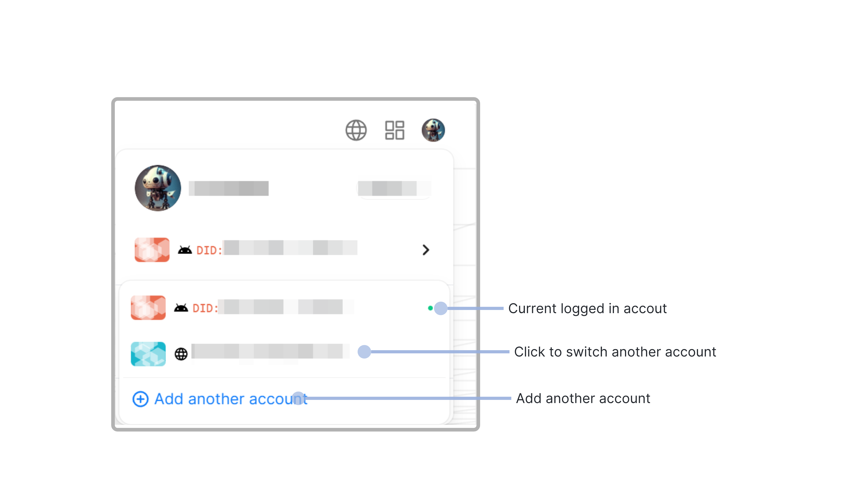Viewport: 868px width, 488px height.
Task: Click the red hexagon avatar beside the chevron row
Action: pyautogui.click(x=152, y=250)
